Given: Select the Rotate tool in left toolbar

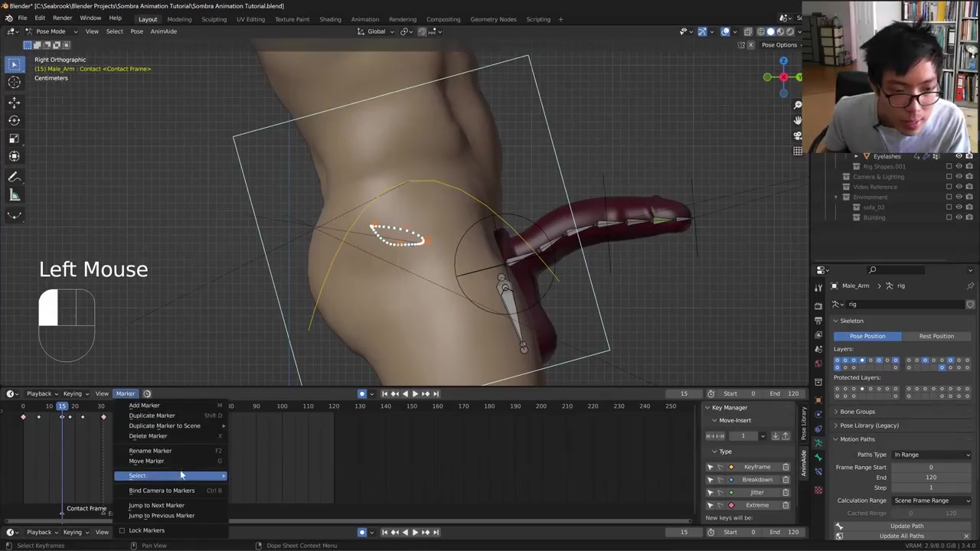Looking at the screenshot, I should (14, 120).
